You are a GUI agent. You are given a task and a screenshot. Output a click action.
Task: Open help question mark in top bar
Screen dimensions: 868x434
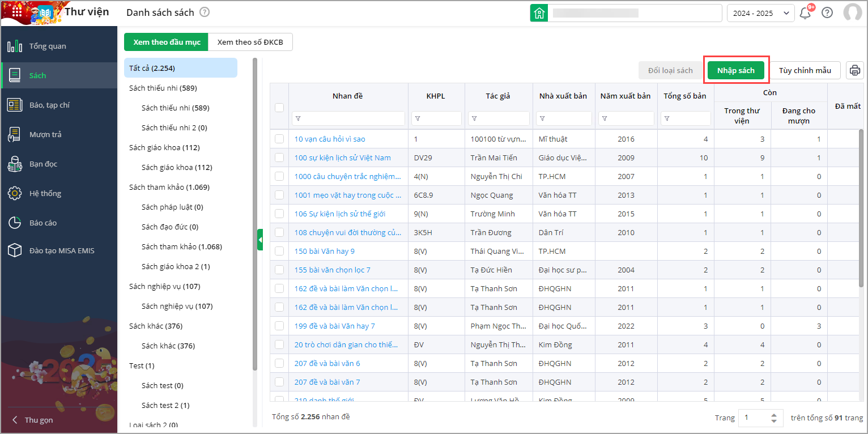pos(827,13)
